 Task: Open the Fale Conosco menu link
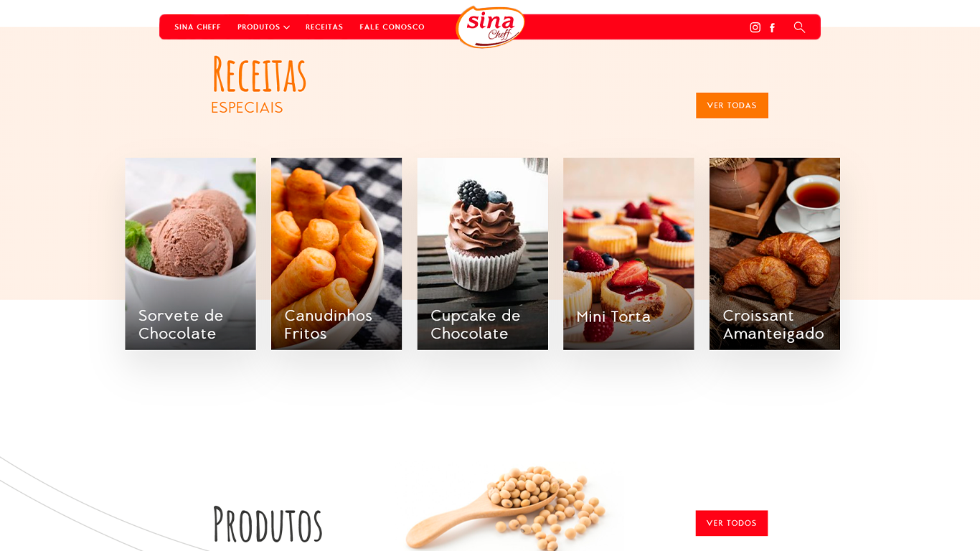pyautogui.click(x=392, y=27)
